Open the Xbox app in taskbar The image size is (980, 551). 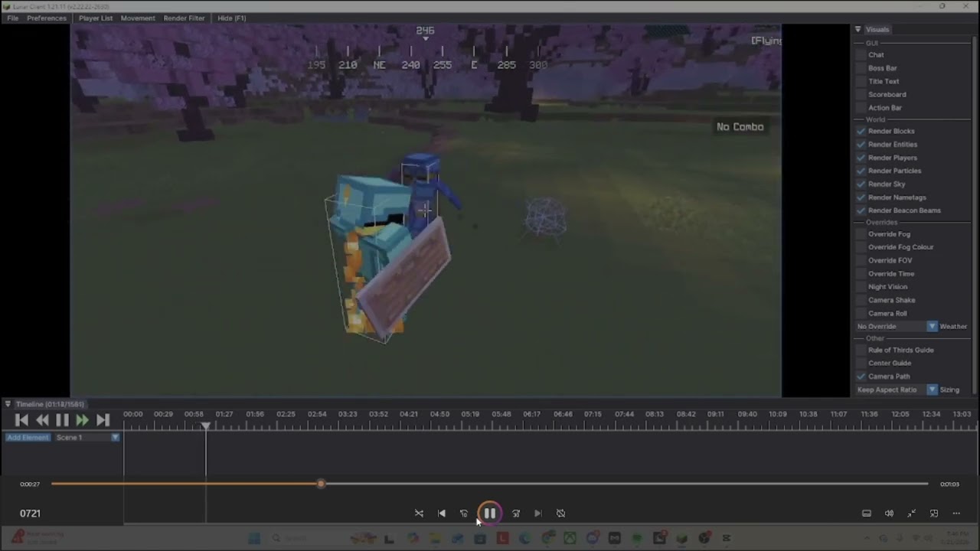pyautogui.click(x=570, y=539)
